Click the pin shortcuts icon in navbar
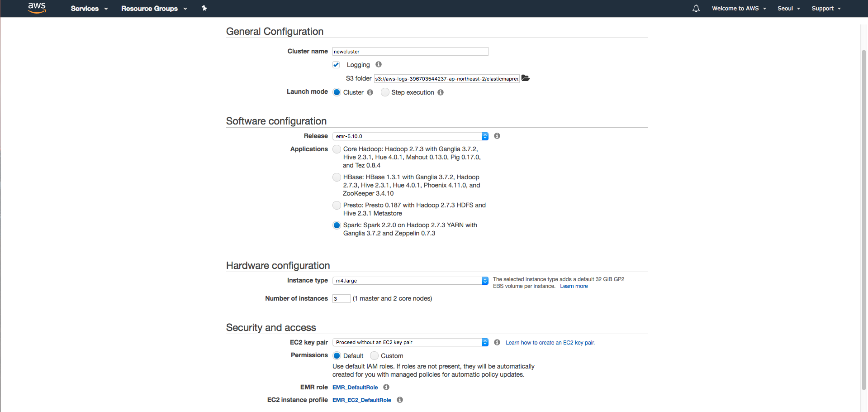The height and width of the screenshot is (412, 868). (204, 8)
